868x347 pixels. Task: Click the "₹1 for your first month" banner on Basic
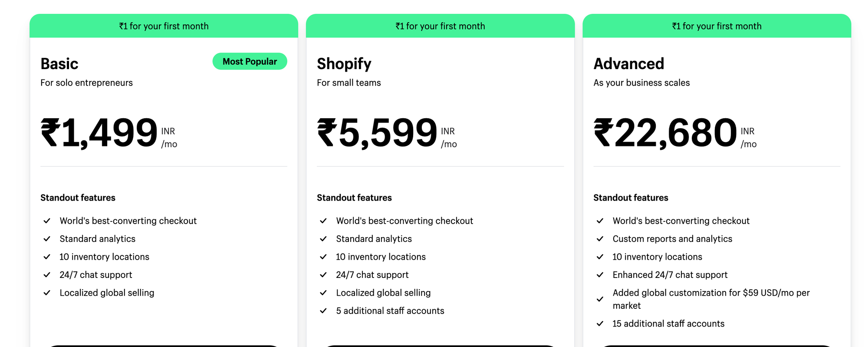pyautogui.click(x=164, y=26)
